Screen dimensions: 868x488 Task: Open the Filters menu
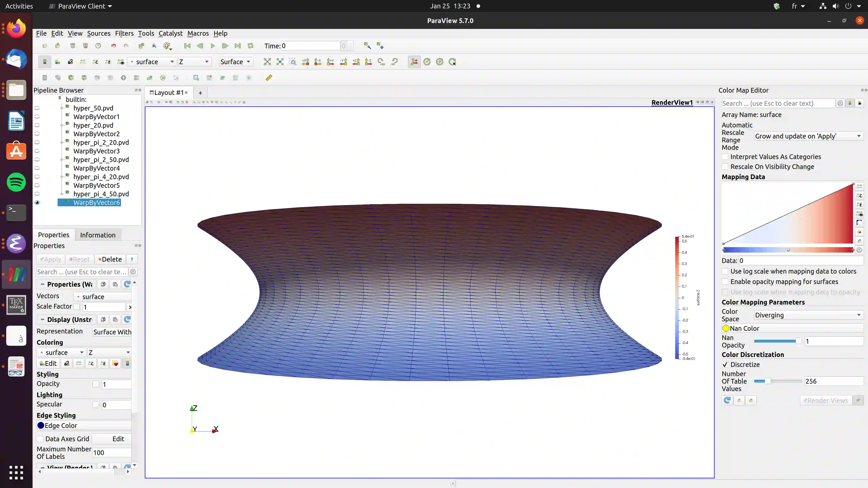(124, 33)
